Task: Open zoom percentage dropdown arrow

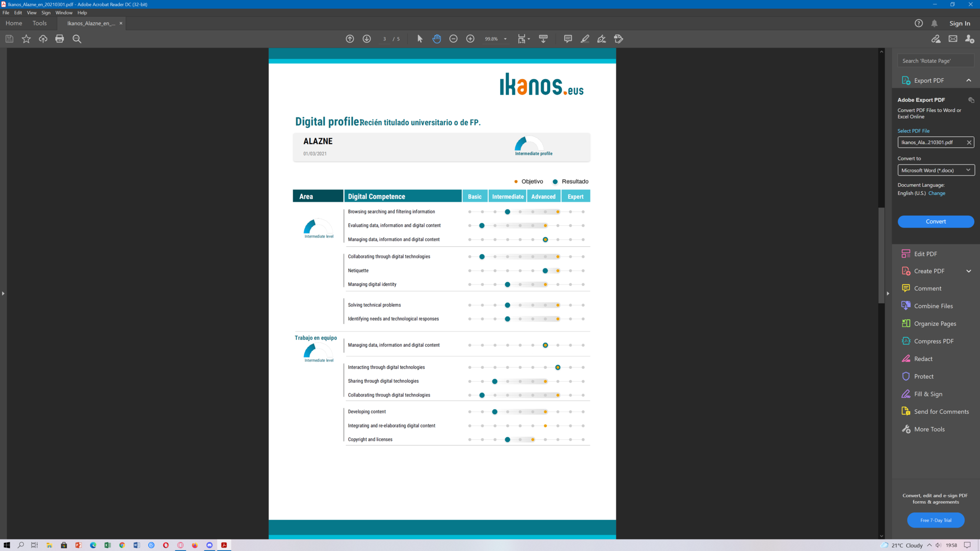Action: (505, 39)
